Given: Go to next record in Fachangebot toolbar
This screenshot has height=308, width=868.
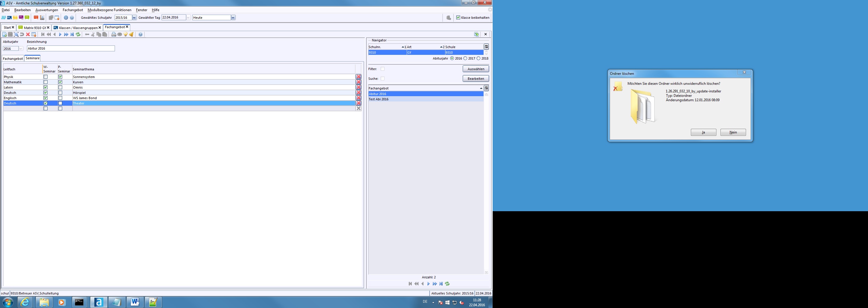Looking at the screenshot, I should pyautogui.click(x=60, y=34).
